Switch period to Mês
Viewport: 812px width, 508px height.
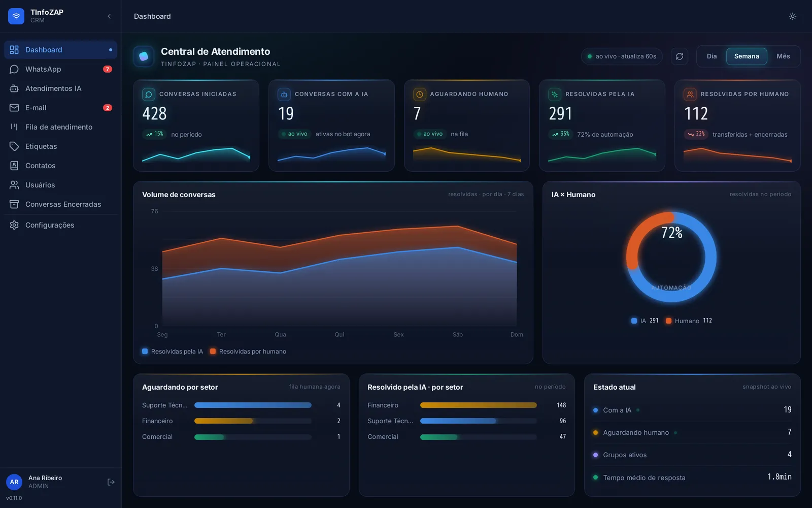click(x=783, y=56)
